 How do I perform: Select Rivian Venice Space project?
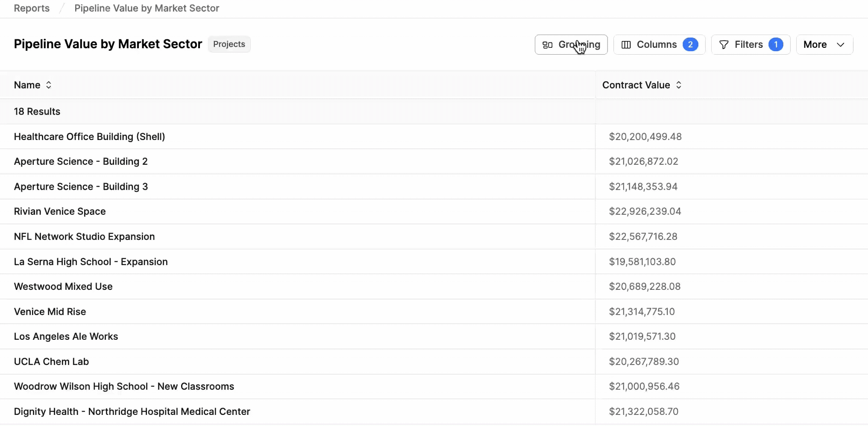tap(60, 211)
